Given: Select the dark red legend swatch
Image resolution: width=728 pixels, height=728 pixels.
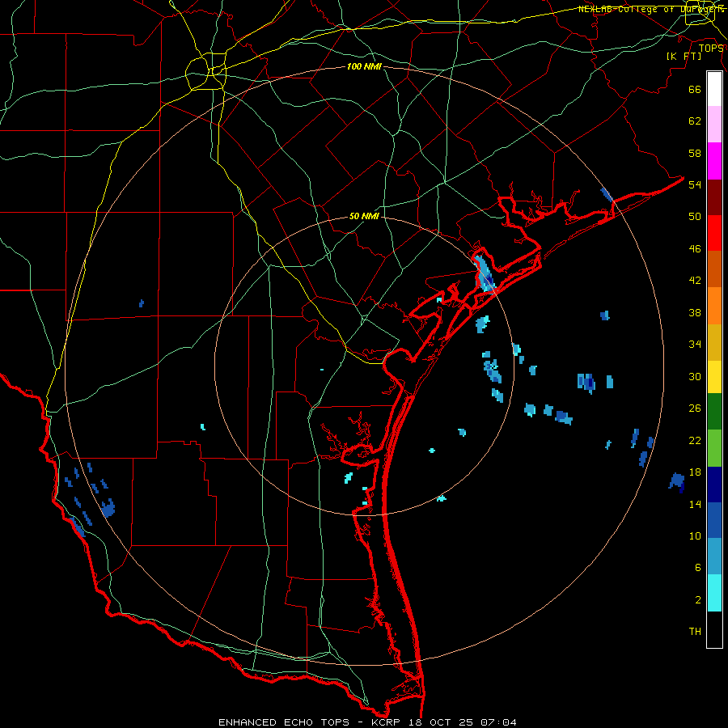Looking at the screenshot, I should click(714, 197).
